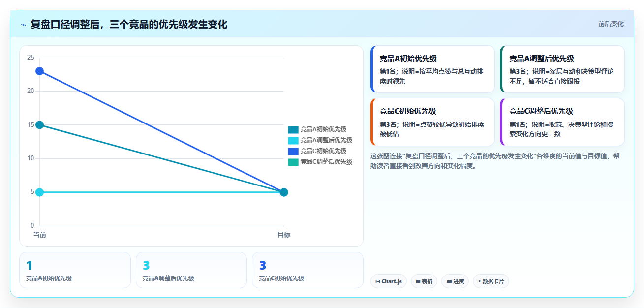
Task: Open the 竞品A调整后优先级 info card
Action: 562,69
